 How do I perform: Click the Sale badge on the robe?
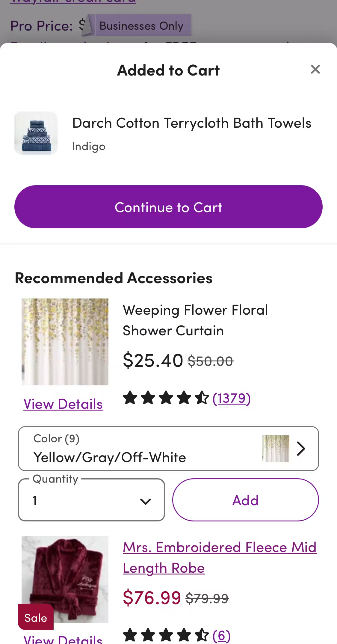coord(36,618)
